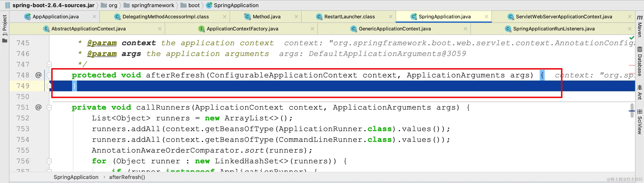Close ServletWebServerApplicationContext.java tab
This screenshot has height=183, width=644.
coord(629,17)
